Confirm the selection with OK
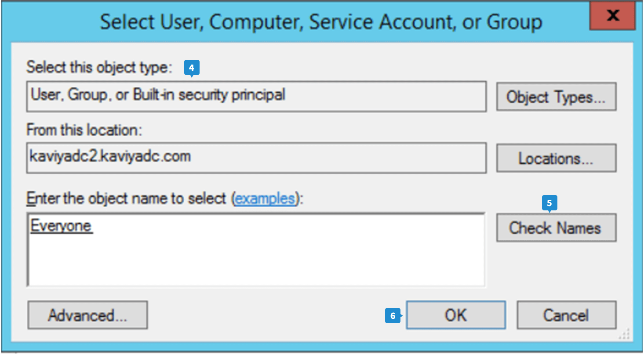Screen dimensions: 644x354 coord(455,315)
